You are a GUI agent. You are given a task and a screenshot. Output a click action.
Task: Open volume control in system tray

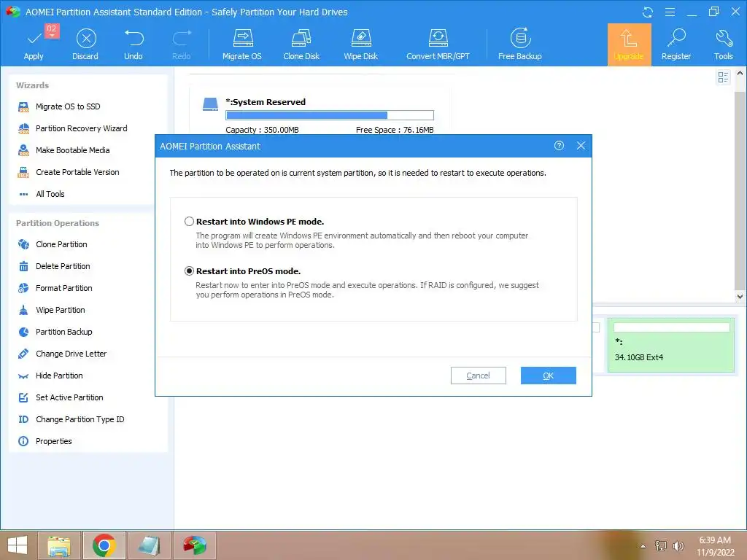tap(678, 546)
